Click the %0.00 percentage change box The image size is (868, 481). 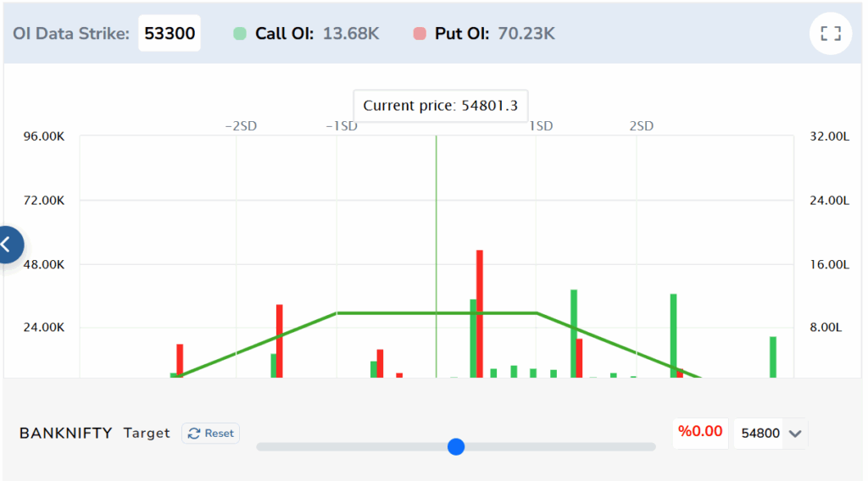coord(700,432)
